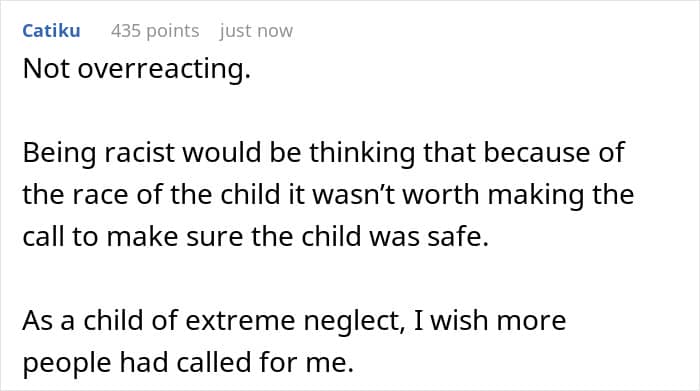The height and width of the screenshot is (391, 700).
Task: Click the word wasn't in comment
Action: [x=354, y=195]
